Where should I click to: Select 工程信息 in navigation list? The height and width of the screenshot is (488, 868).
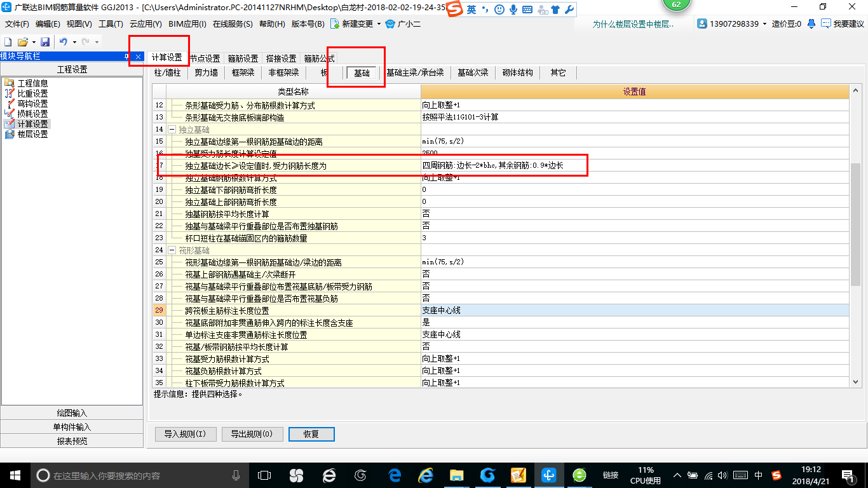coord(32,83)
